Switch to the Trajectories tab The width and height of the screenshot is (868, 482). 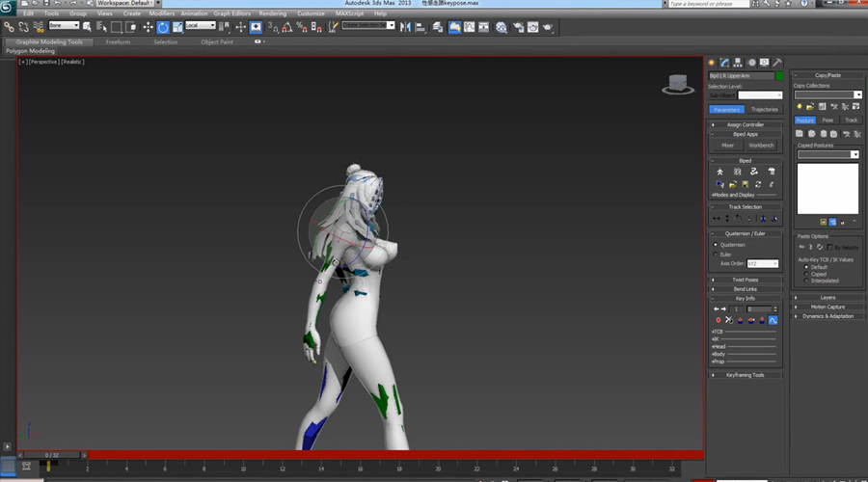click(x=765, y=110)
